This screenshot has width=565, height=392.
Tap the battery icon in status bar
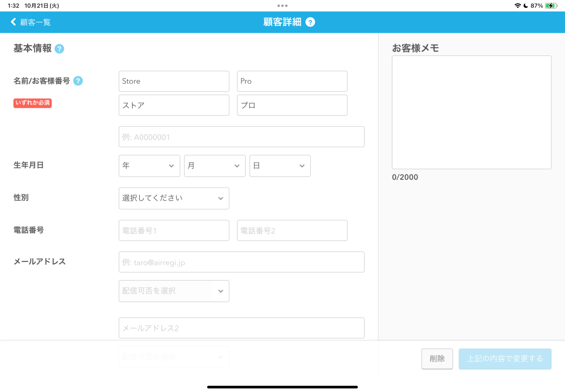coord(551,6)
